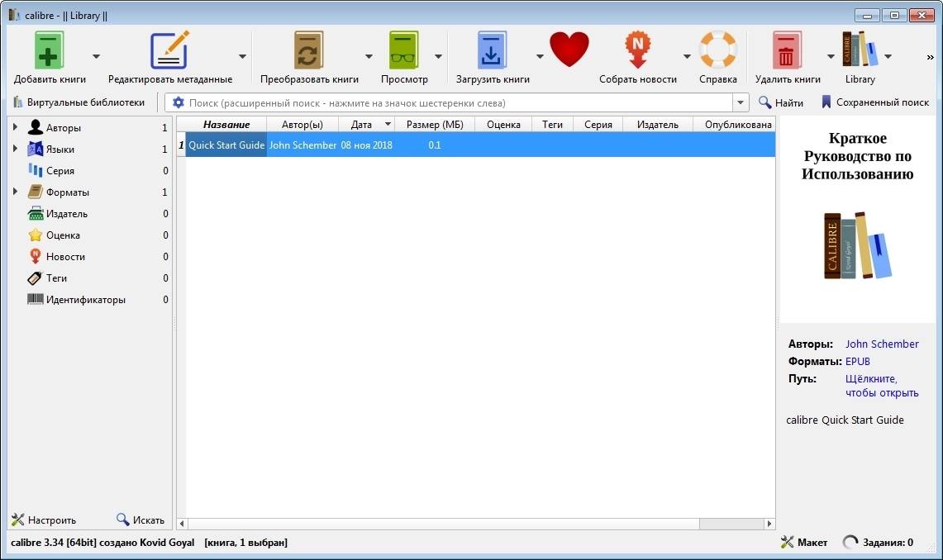Expand the Languages (Языки) tree node
943x560 pixels.
(15, 149)
